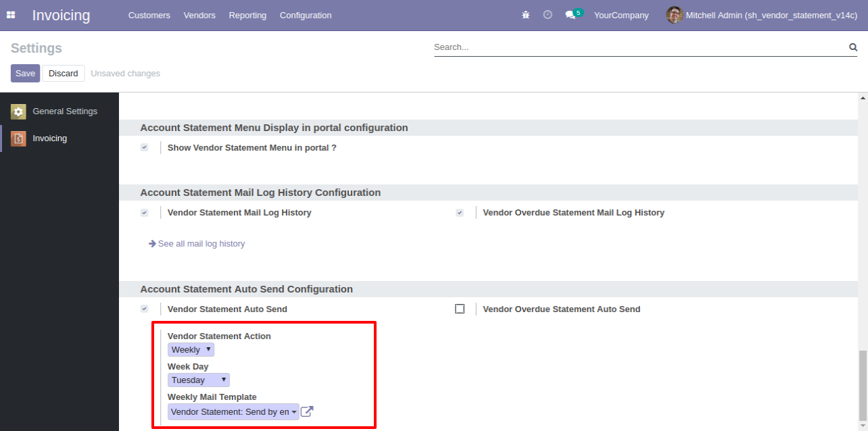Click the Discard button
Image resolution: width=868 pixels, height=431 pixels.
point(64,74)
